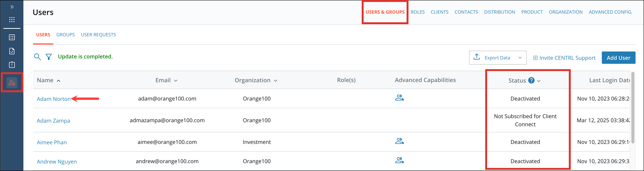Click the Investment organization cell
This screenshot has height=171, width=644.
point(256,142)
